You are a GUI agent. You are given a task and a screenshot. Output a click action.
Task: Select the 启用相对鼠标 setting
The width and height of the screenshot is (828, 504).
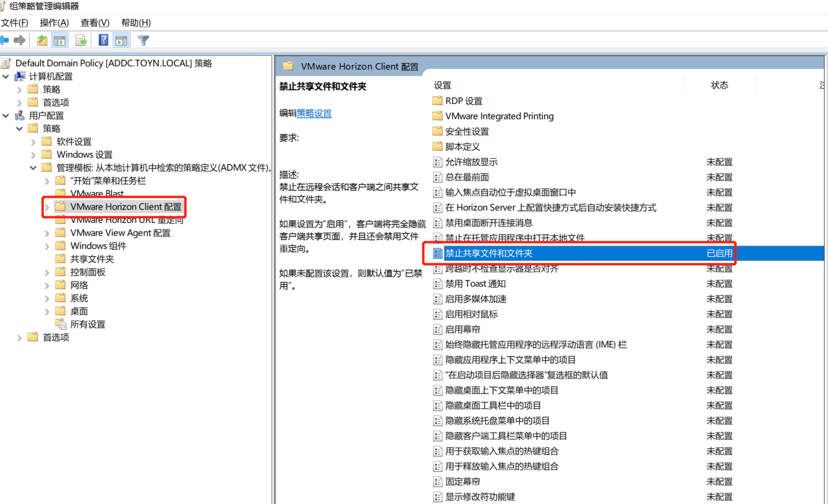coord(471,314)
